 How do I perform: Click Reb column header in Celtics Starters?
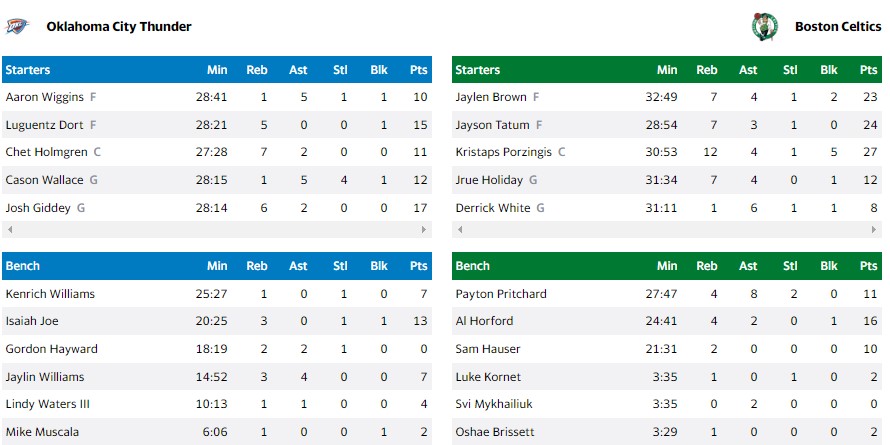(706, 70)
